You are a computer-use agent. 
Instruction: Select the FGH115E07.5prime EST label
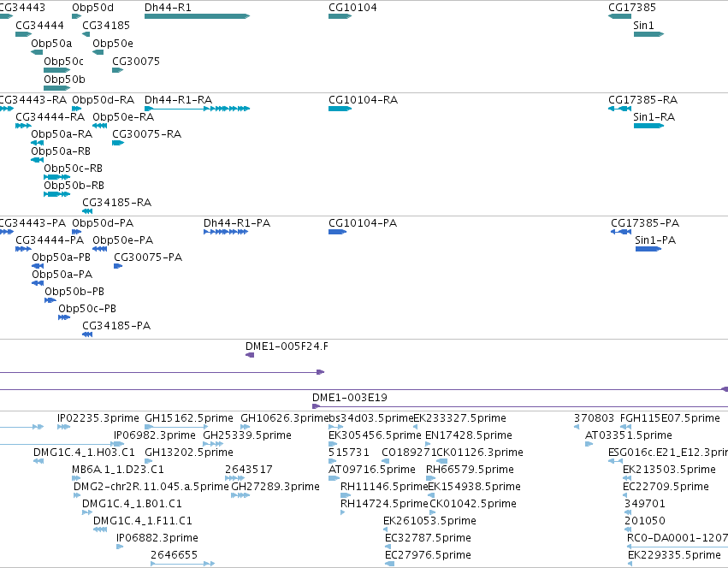[670, 418]
